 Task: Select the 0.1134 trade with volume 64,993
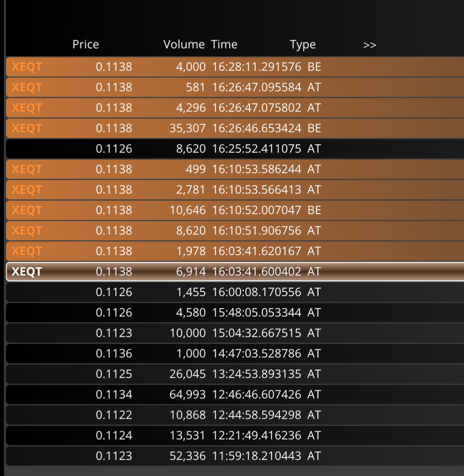pyautogui.click(x=235, y=394)
